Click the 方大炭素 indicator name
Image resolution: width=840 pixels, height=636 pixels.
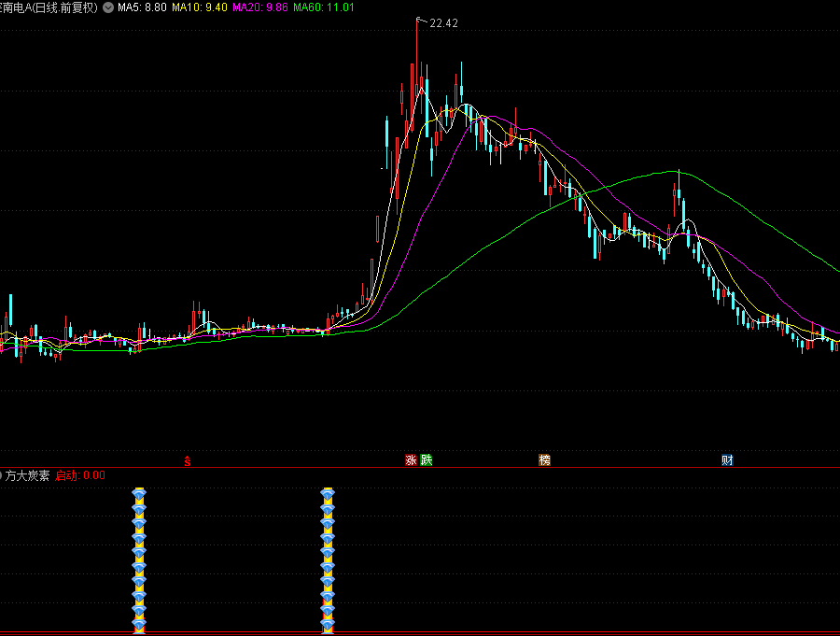[27, 475]
